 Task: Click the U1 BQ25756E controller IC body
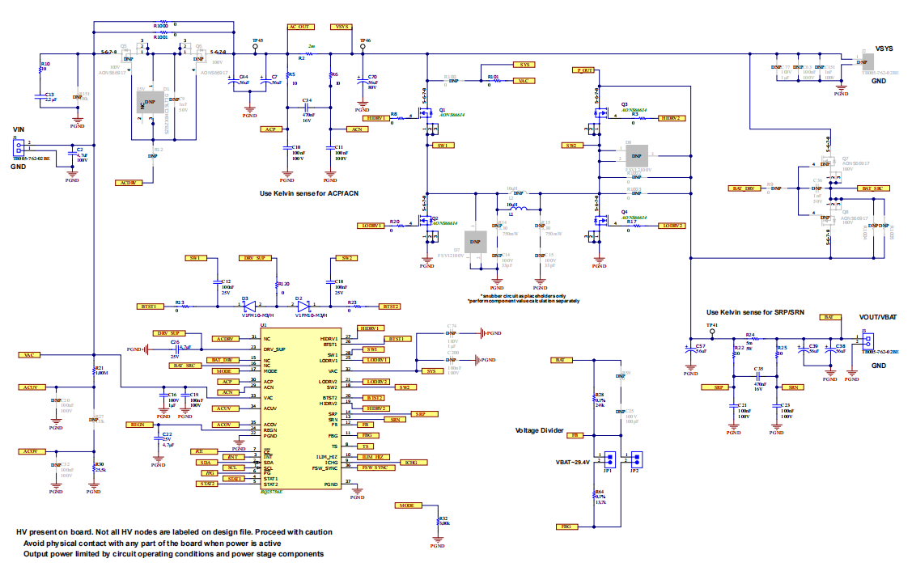pyautogui.click(x=300, y=409)
